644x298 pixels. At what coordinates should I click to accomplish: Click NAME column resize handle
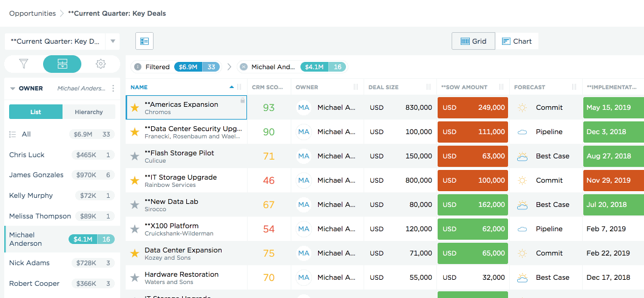tap(239, 87)
